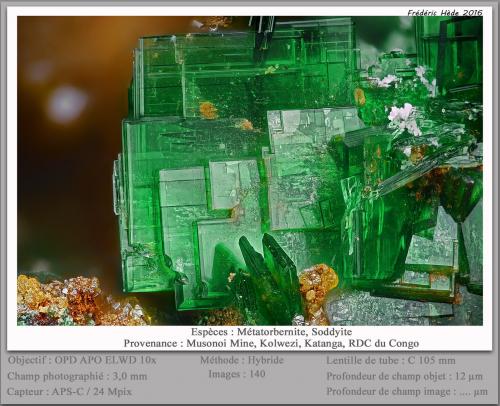Click 'Objectif : OPD APO ELWD 10x' text
This screenshot has height=406, width=500.
(x=82, y=360)
